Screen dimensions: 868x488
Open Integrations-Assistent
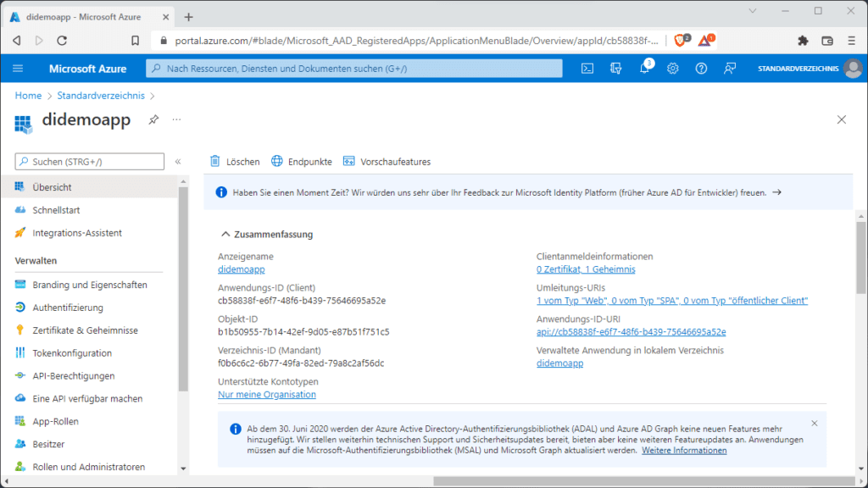[88, 233]
